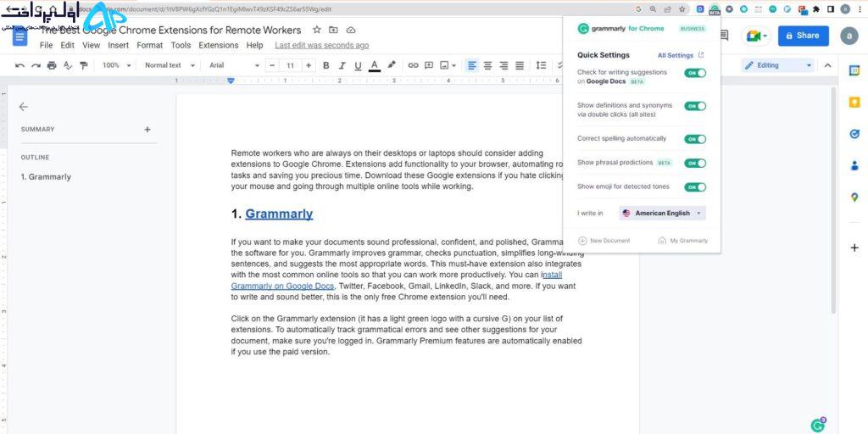Image resolution: width=868 pixels, height=434 pixels.
Task: Increase font size with plus button
Action: [309, 65]
